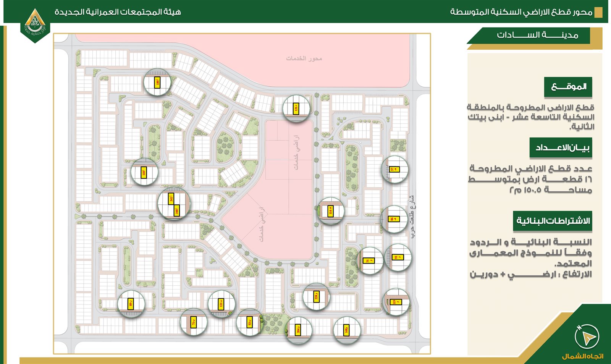The height and width of the screenshot is (364, 611).
Task: Click the plot 114 highlighted marker
Action: [331, 211]
